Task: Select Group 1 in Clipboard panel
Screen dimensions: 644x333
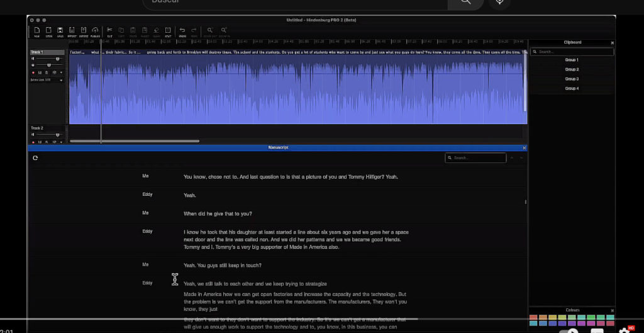Action: point(572,60)
